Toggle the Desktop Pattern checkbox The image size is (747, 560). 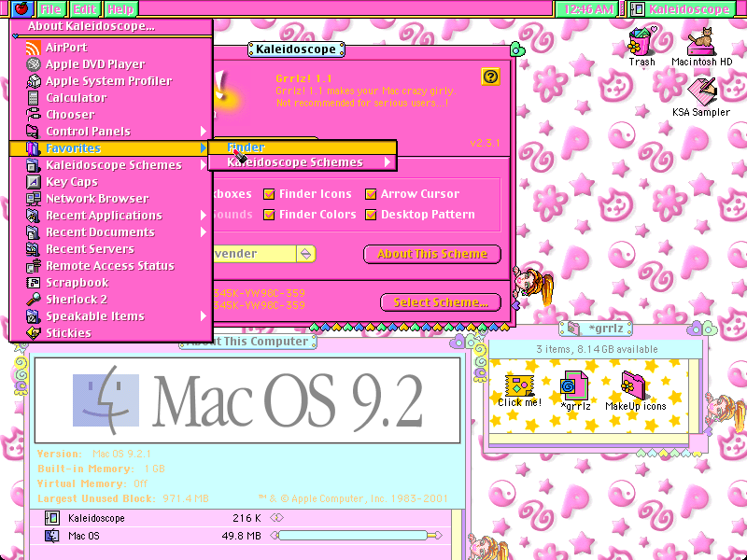pos(370,215)
